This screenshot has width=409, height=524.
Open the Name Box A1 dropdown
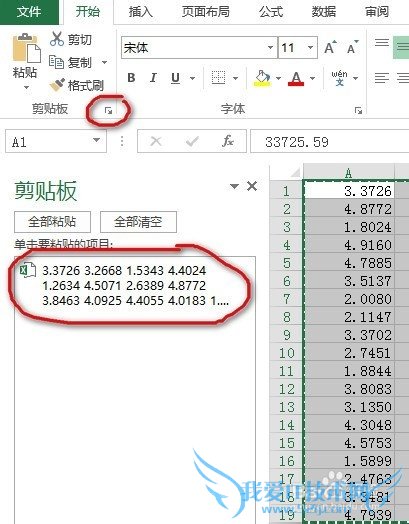pyautogui.click(x=97, y=140)
